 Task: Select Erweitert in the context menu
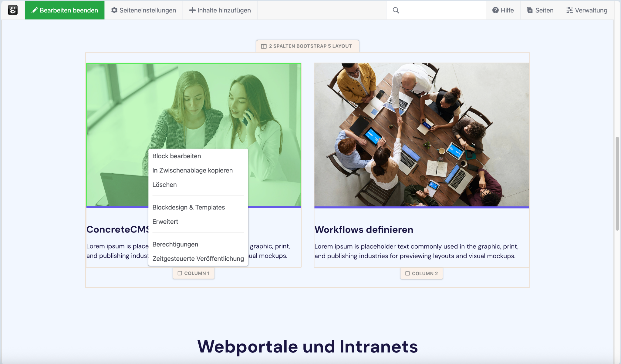point(198,222)
